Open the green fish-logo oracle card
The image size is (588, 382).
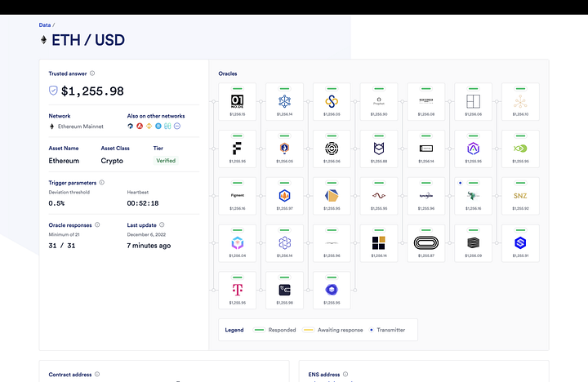[520, 149]
